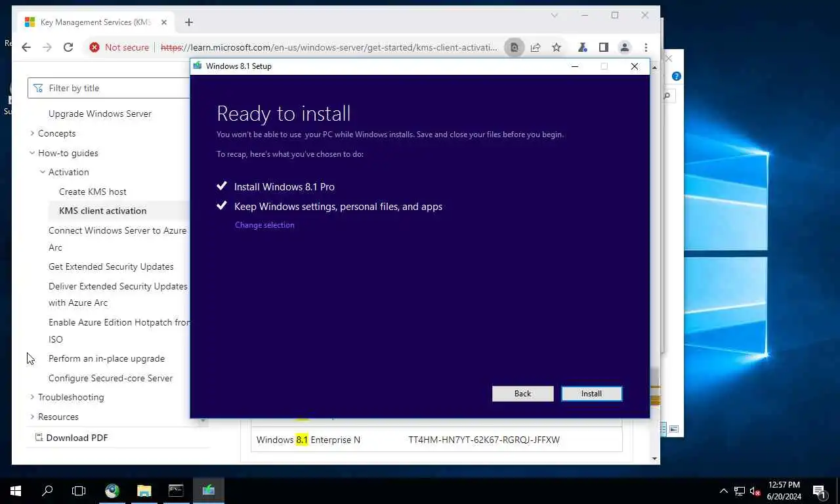840x504 pixels.
Task: Toggle Chrome's side panel icon
Action: [x=604, y=47]
